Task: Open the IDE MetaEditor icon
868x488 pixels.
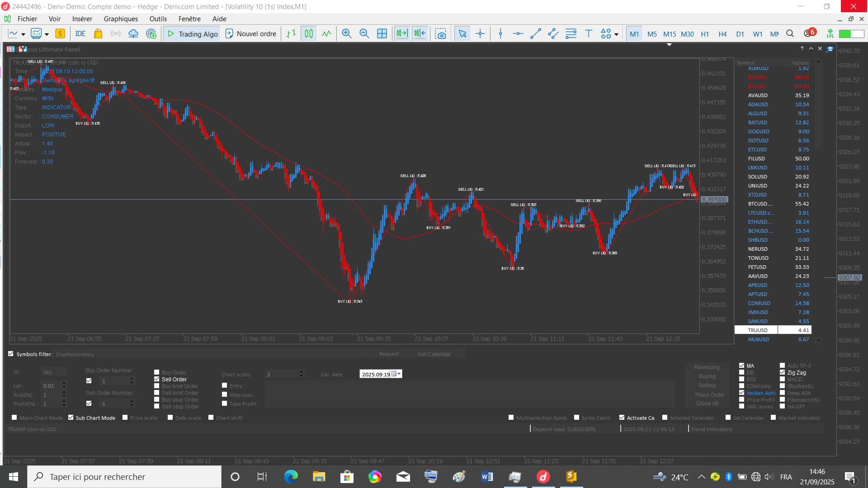Action: tap(80, 34)
